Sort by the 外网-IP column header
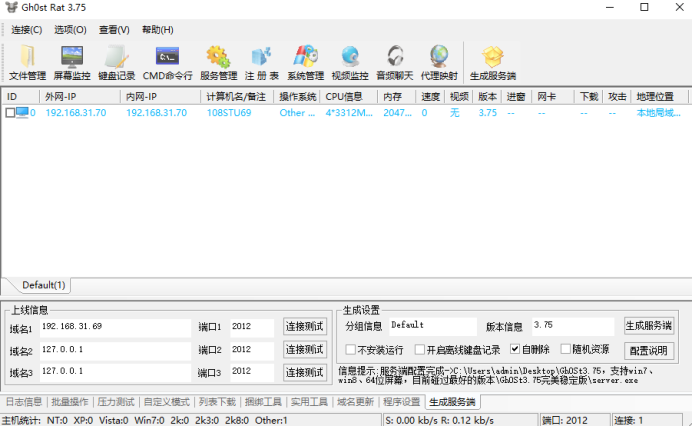This screenshot has height=426, width=693. (80, 96)
